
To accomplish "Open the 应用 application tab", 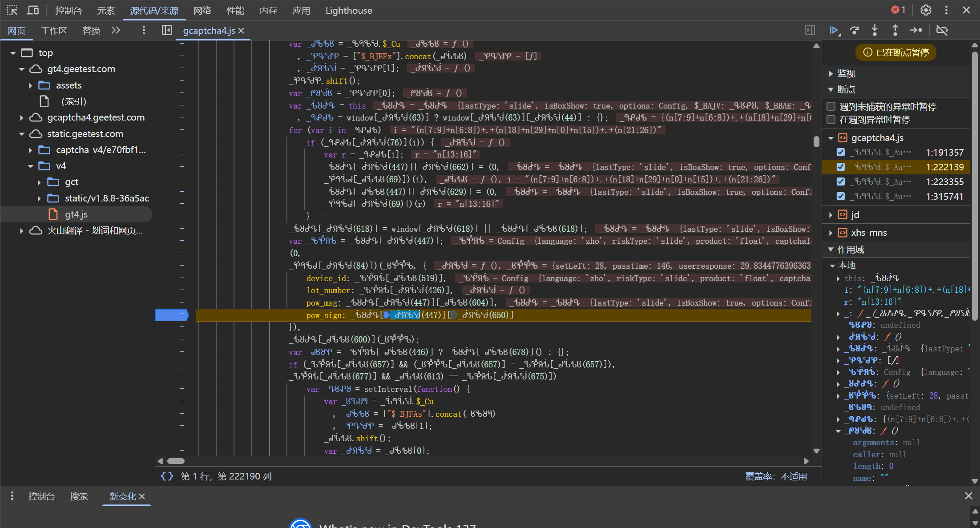I will click(301, 10).
